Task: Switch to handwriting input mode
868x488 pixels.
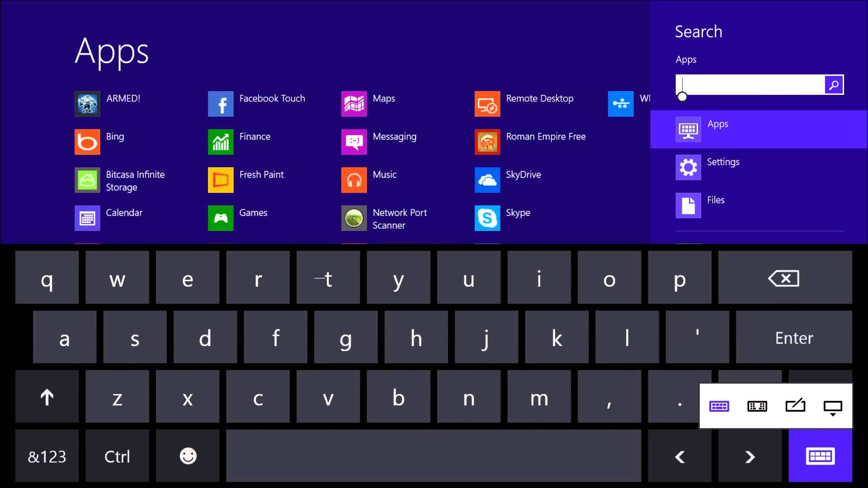Action: (x=795, y=405)
